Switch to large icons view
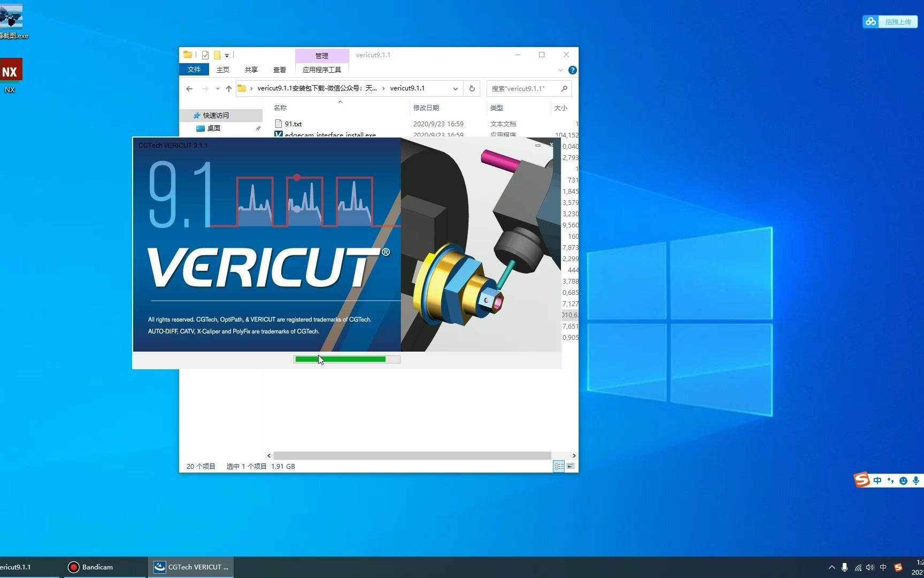This screenshot has width=924, height=578. pyautogui.click(x=570, y=466)
